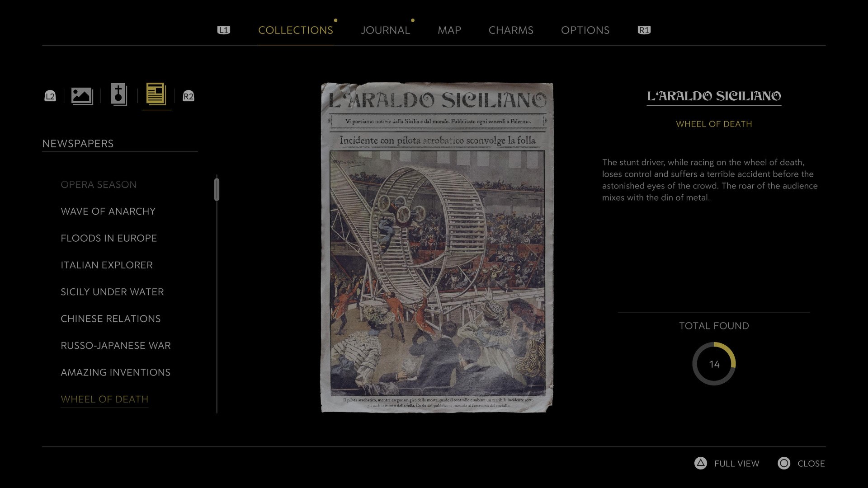Go to the Charms tab

click(x=511, y=30)
